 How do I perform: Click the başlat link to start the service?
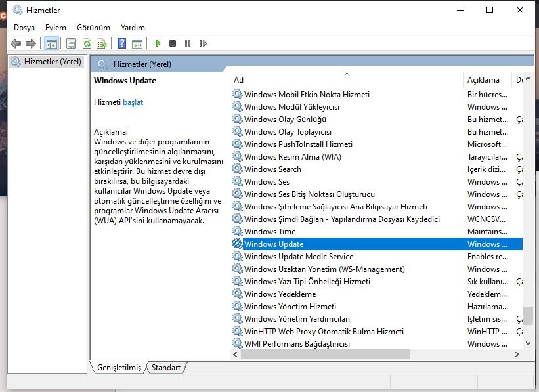(133, 102)
